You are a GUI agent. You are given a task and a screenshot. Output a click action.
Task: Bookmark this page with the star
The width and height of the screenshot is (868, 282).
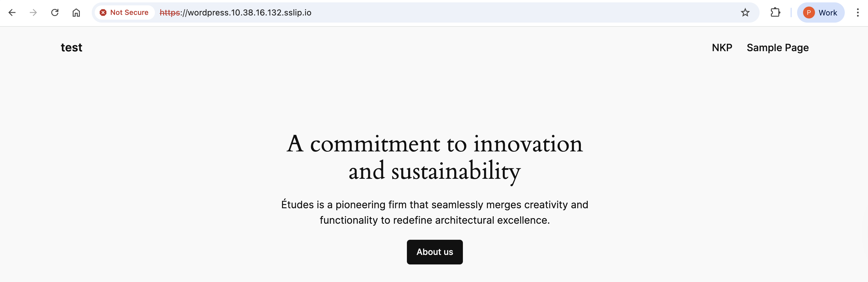(x=745, y=13)
